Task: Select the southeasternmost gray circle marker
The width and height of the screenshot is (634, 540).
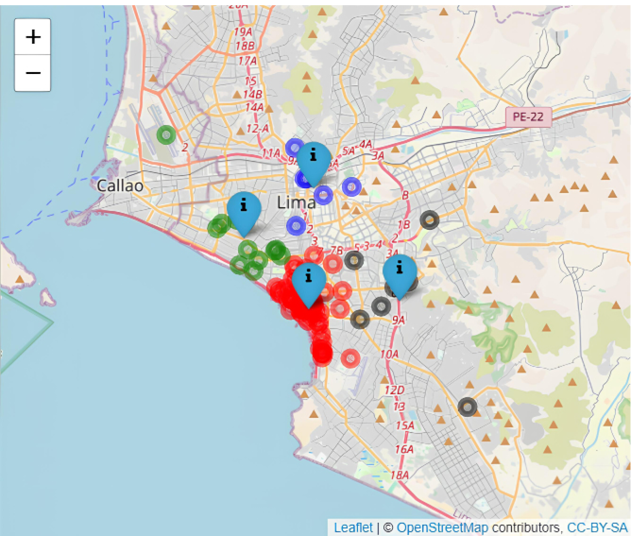Action: (467, 407)
